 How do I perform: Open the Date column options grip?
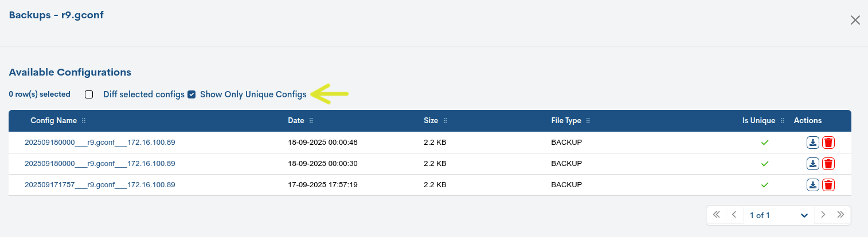tap(311, 121)
